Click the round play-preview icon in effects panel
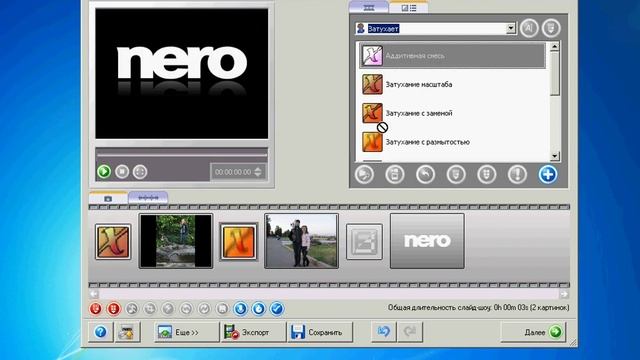This screenshot has width=640, height=360. tap(364, 175)
